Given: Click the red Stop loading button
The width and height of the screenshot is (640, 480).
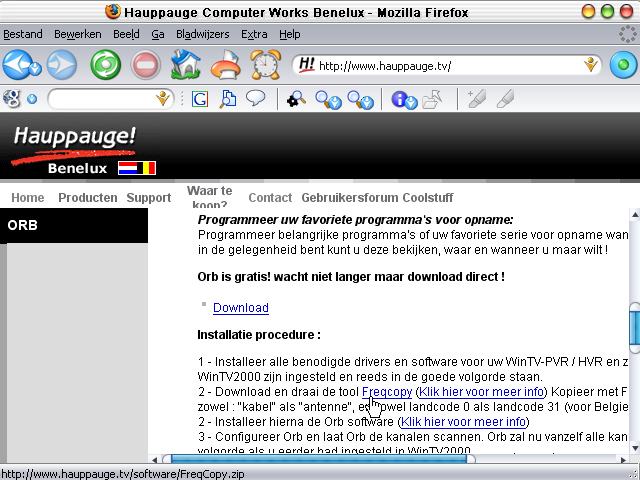Looking at the screenshot, I should (146, 64).
